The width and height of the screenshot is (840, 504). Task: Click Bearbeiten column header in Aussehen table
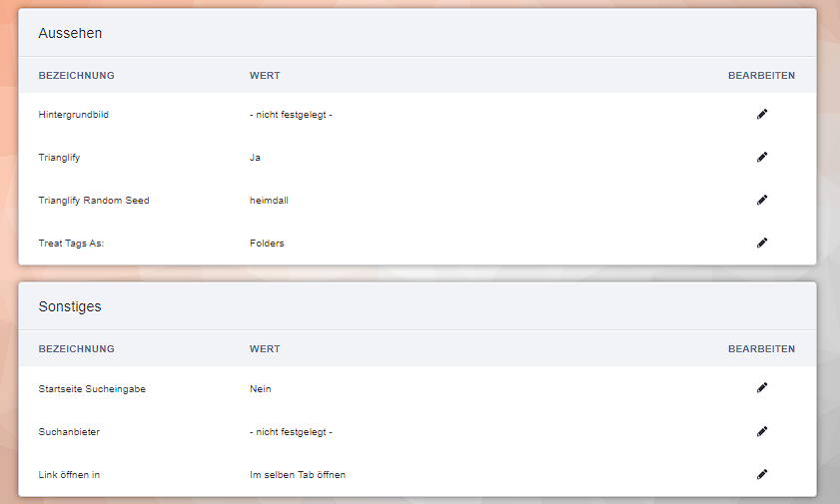[761, 76]
